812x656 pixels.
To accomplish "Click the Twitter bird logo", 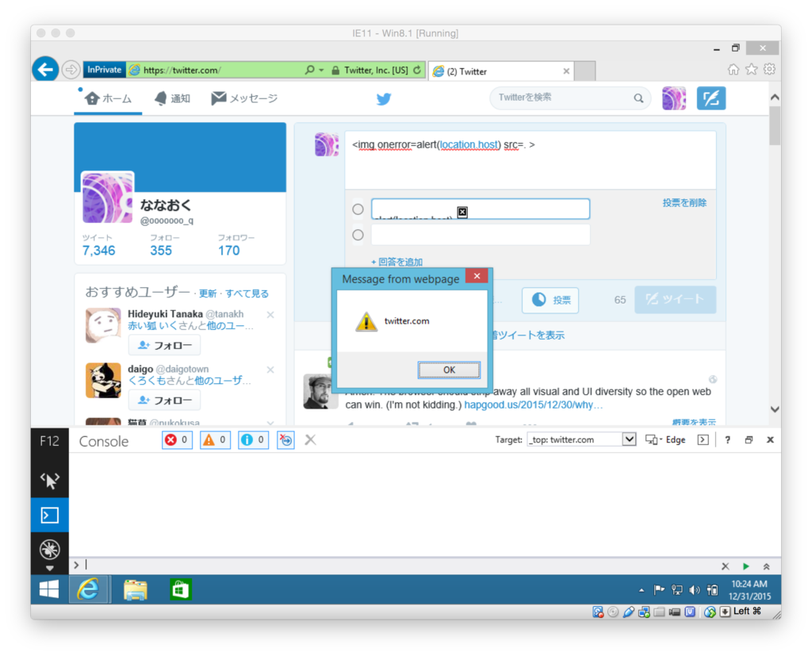I will pyautogui.click(x=384, y=98).
